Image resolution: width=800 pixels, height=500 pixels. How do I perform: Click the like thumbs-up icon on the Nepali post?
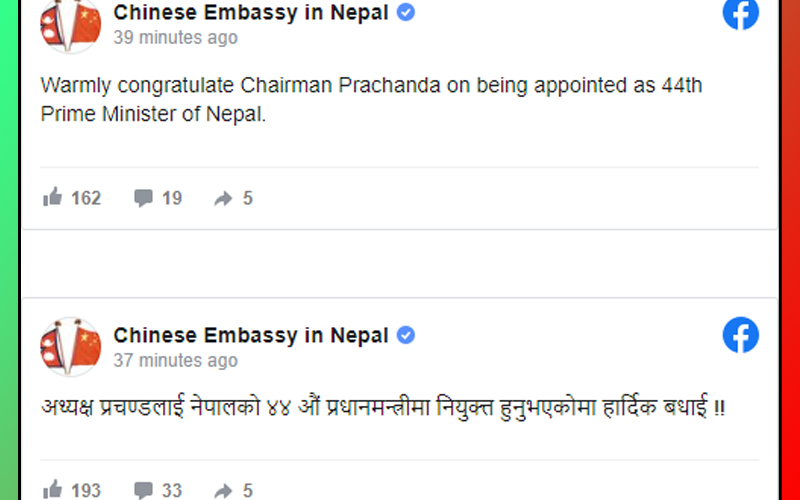[53, 490]
